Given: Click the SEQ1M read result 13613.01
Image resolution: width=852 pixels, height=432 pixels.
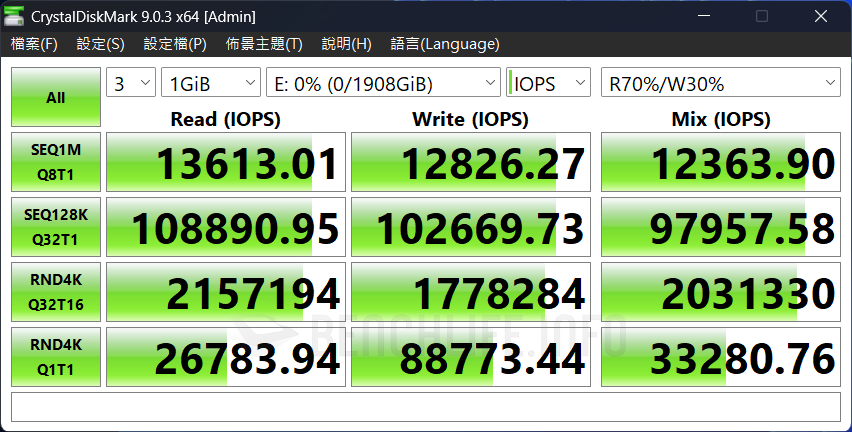Looking at the screenshot, I should click(226, 162).
